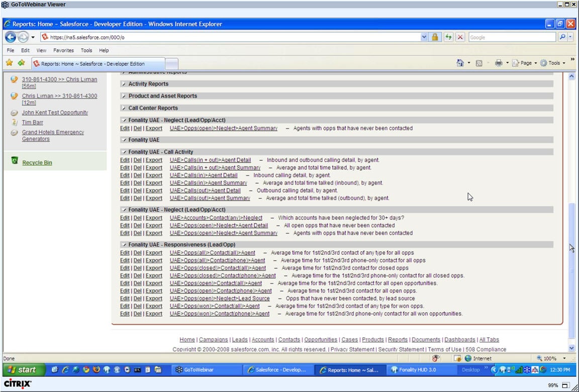Click the browser Back arrow button
The image size is (579, 392).
point(10,37)
